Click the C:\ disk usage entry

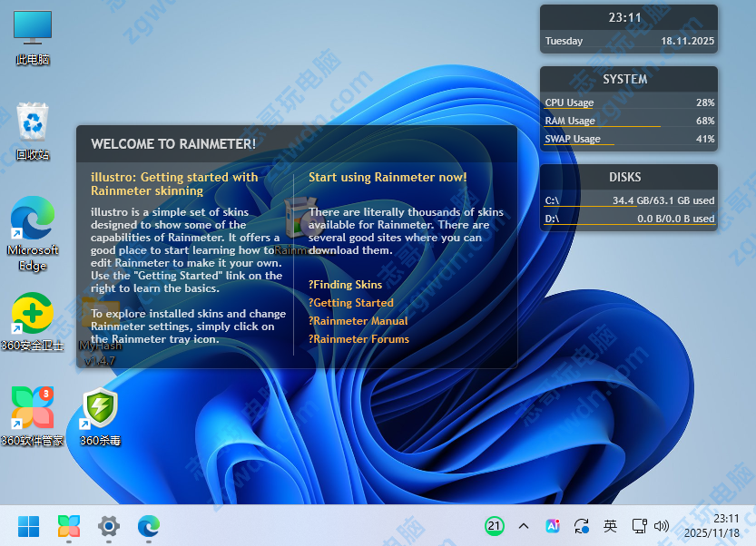tap(629, 200)
